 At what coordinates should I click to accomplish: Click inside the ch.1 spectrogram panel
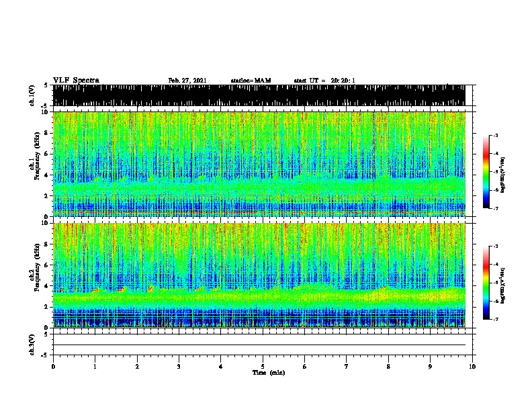[259, 164]
